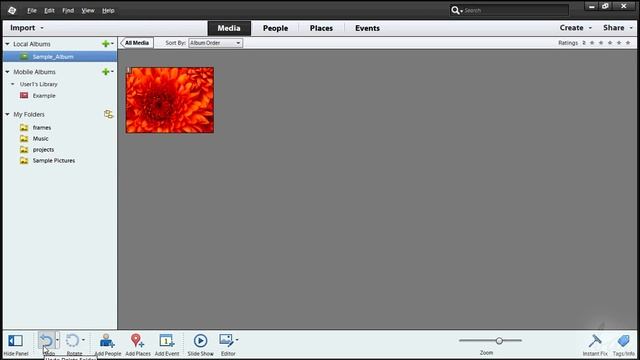
Task: Click the Rotate icon
Action: pos(72,340)
